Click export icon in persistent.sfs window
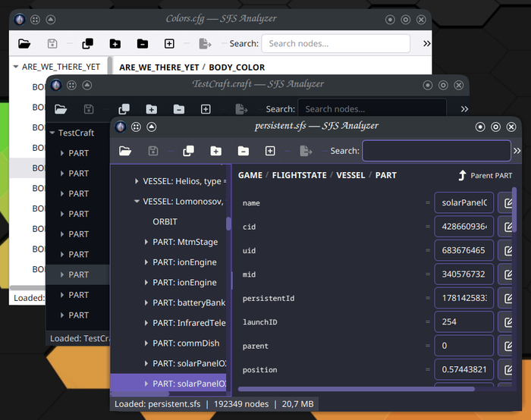The height and width of the screenshot is (420, 531). pos(306,151)
